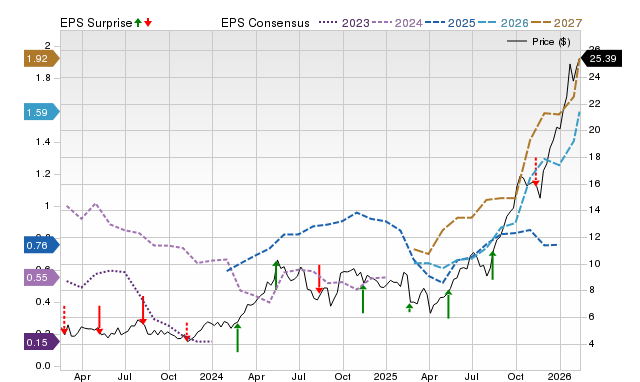Screen dimensions: 640x382
Task: Click the 14 label on the price axis
Action: coord(595,210)
